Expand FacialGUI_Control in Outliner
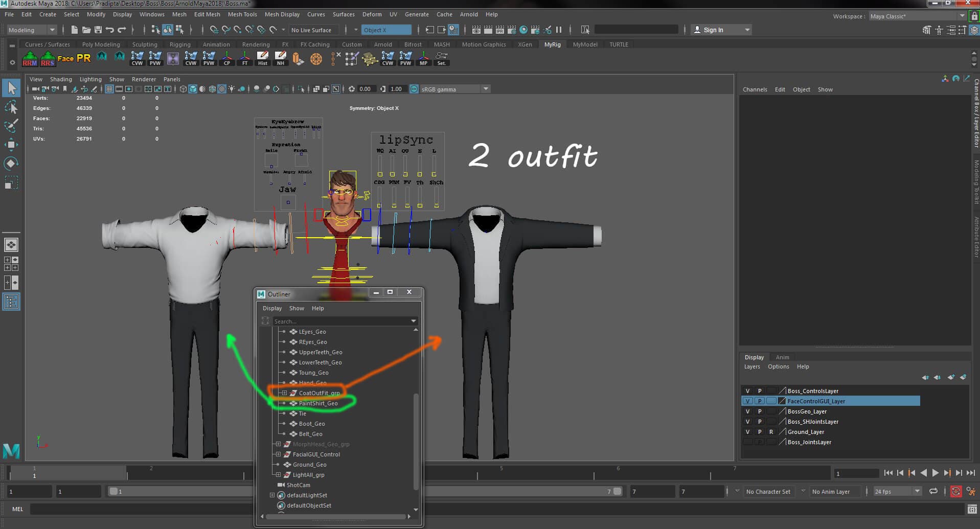The height and width of the screenshot is (529, 980). 278,454
